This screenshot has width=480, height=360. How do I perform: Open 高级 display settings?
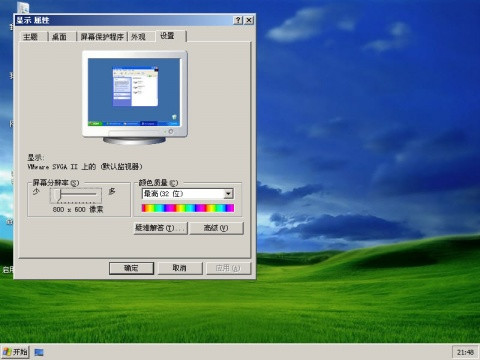pyautogui.click(x=216, y=228)
